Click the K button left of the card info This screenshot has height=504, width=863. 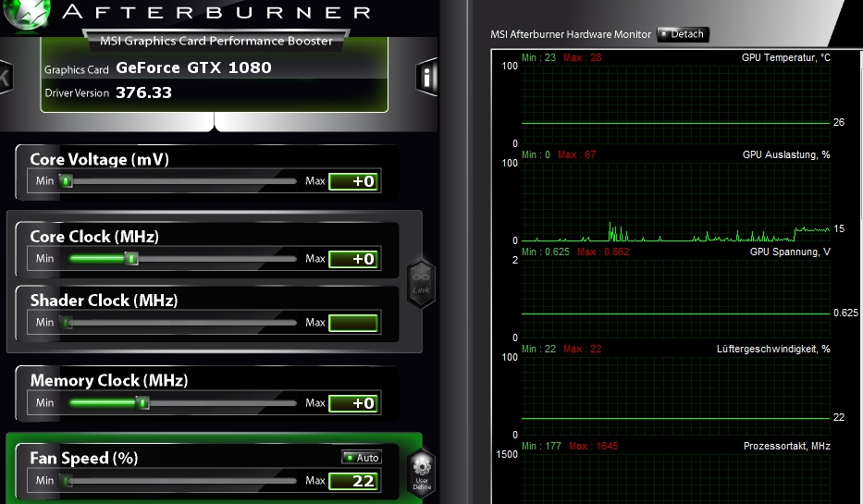tap(6, 77)
